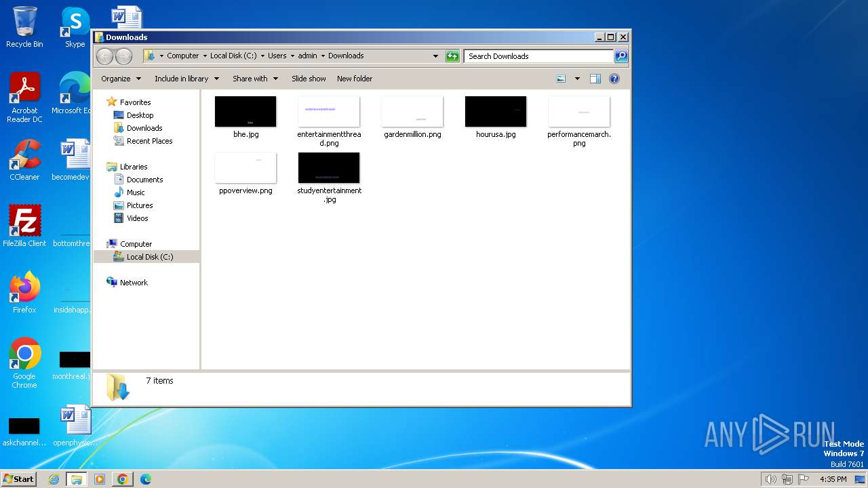Click Computer in the address breadcrumb
This screenshot has height=488, width=868.
(183, 56)
